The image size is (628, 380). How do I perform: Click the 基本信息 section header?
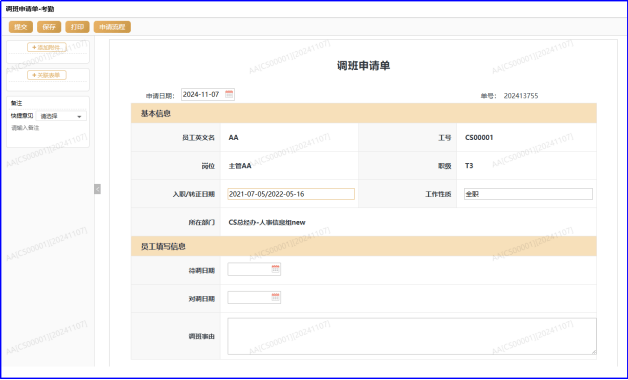click(364, 113)
